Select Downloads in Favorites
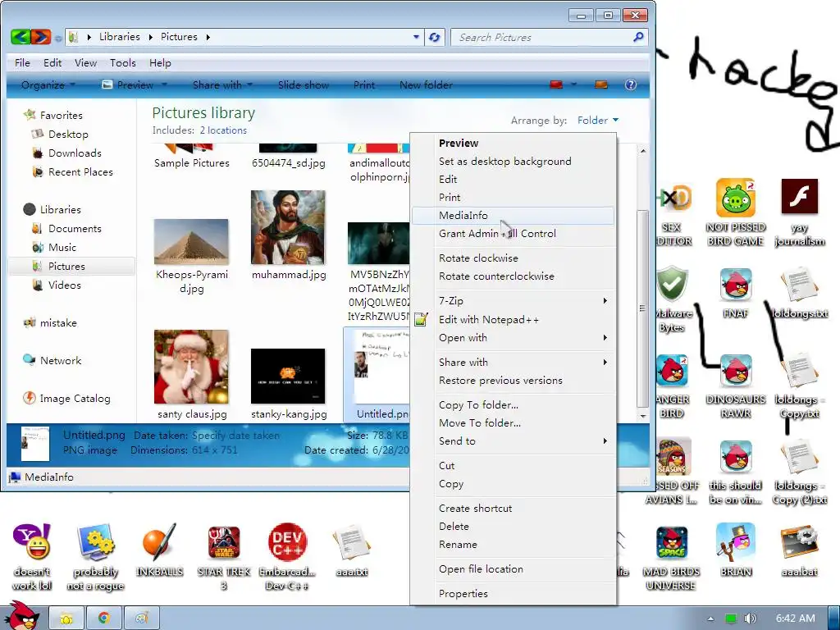Viewport: 840px width, 630px height. (75, 153)
